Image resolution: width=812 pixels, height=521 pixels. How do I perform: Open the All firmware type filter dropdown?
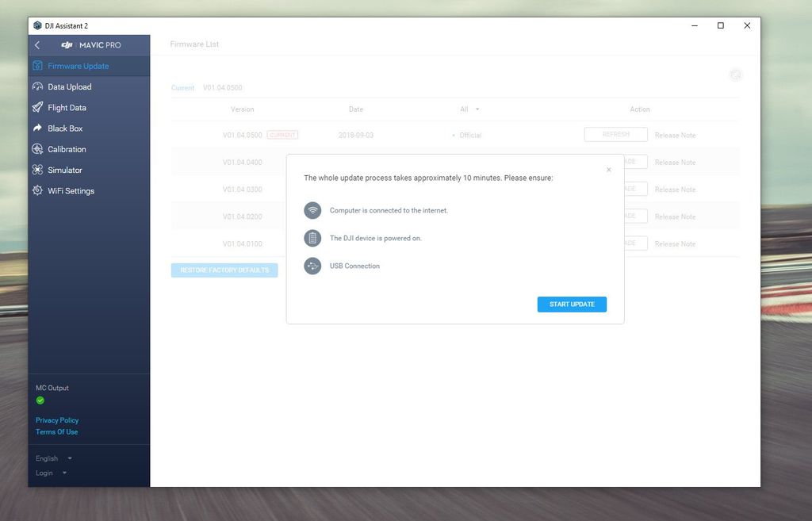coord(469,109)
